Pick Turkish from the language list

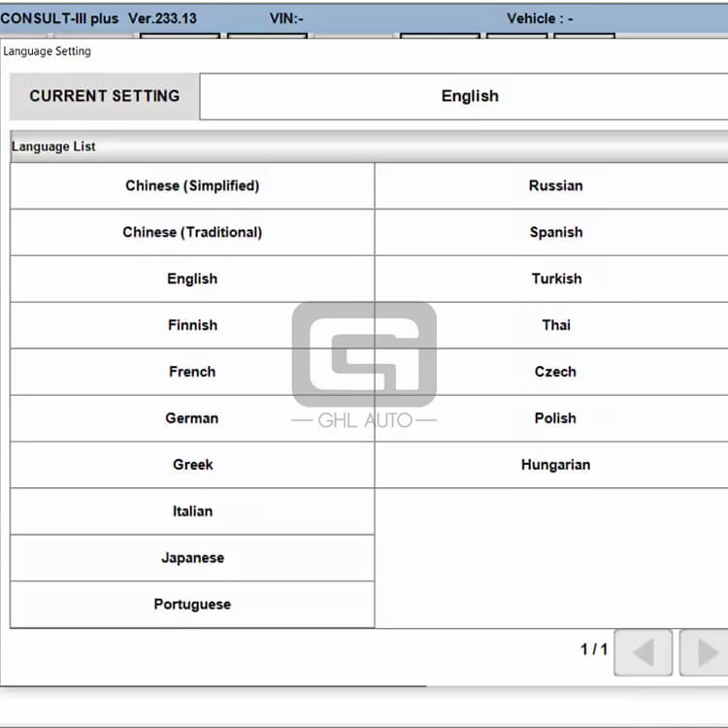pos(551,279)
